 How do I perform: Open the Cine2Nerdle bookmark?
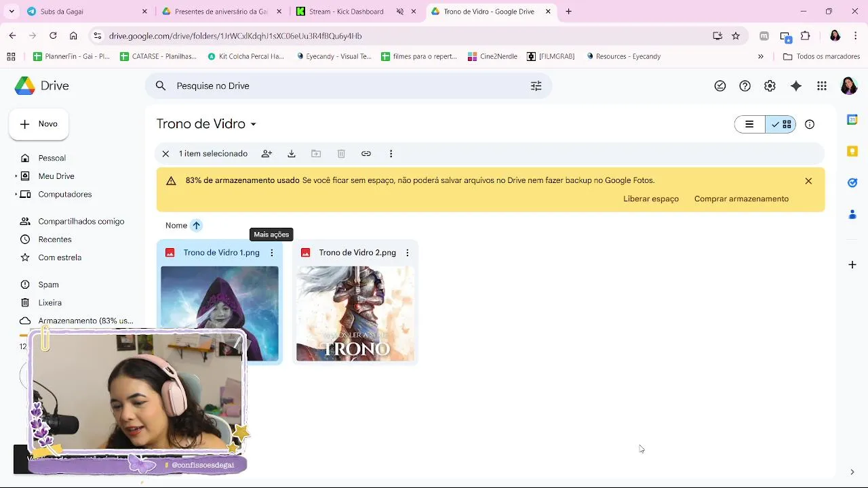coord(492,56)
